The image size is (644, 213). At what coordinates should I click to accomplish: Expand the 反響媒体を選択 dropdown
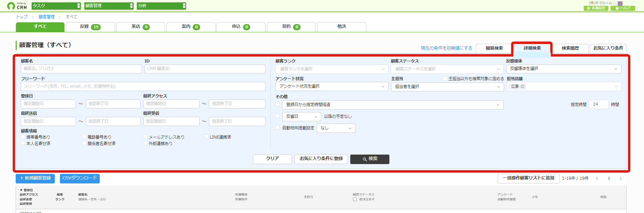click(564, 69)
